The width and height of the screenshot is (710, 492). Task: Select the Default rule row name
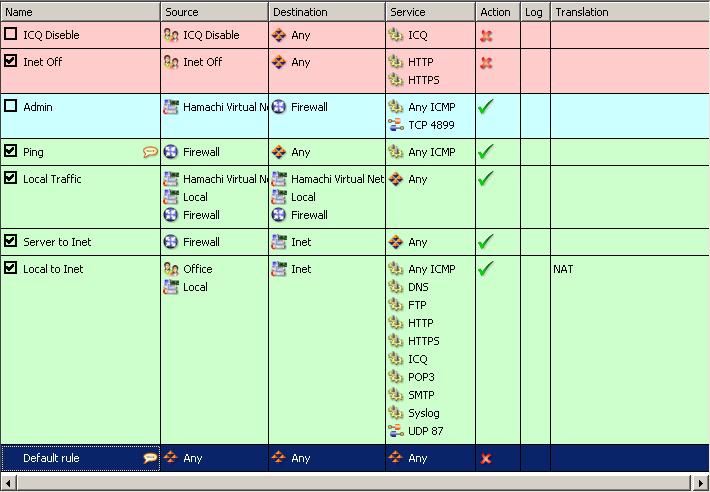pos(51,458)
